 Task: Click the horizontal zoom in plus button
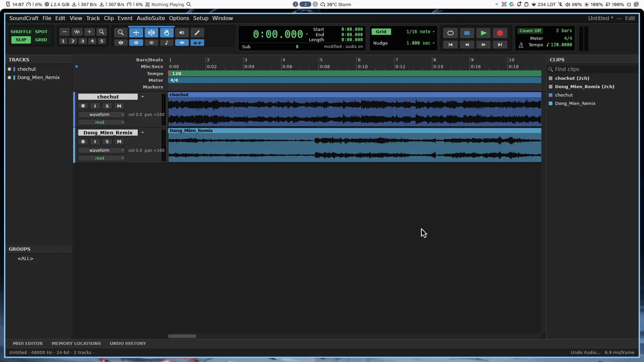click(x=89, y=32)
